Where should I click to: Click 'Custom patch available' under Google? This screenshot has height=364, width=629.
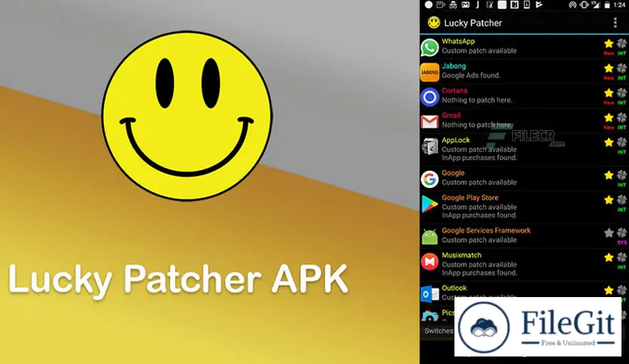[x=479, y=183]
